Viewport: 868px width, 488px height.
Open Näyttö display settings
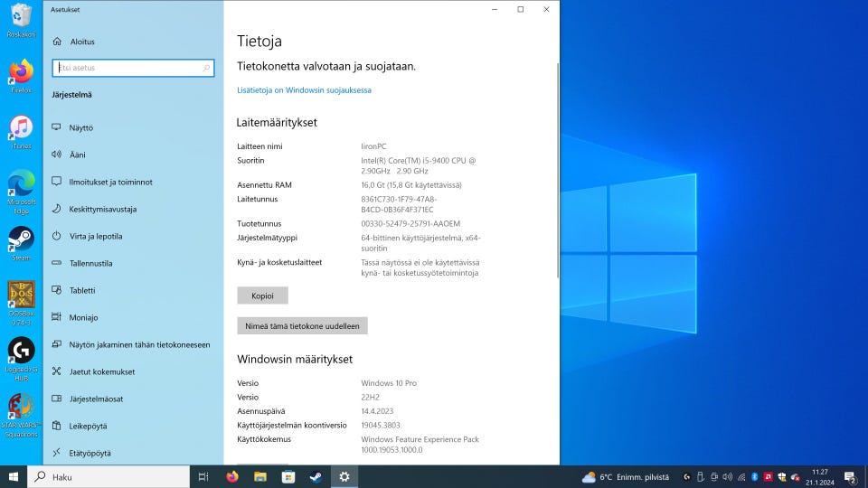pyautogui.click(x=81, y=127)
